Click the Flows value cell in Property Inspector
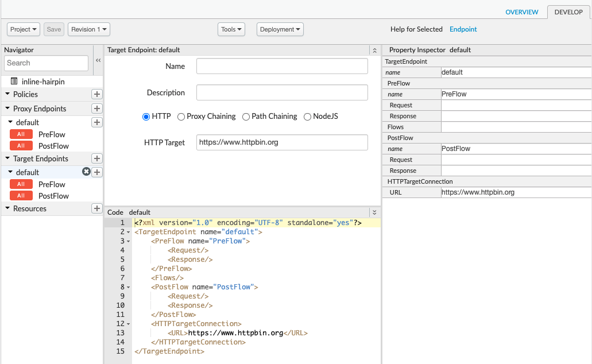 [516, 127]
